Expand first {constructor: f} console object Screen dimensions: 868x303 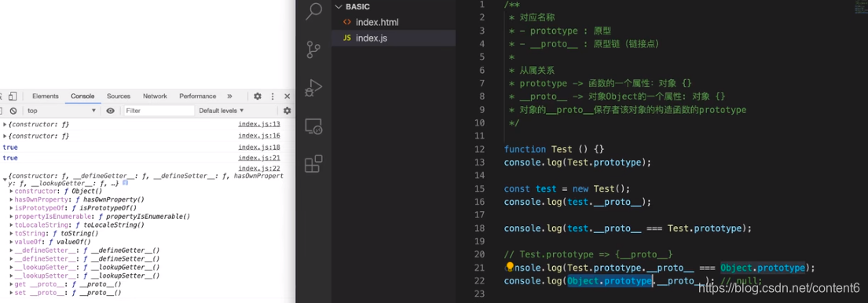5,124
